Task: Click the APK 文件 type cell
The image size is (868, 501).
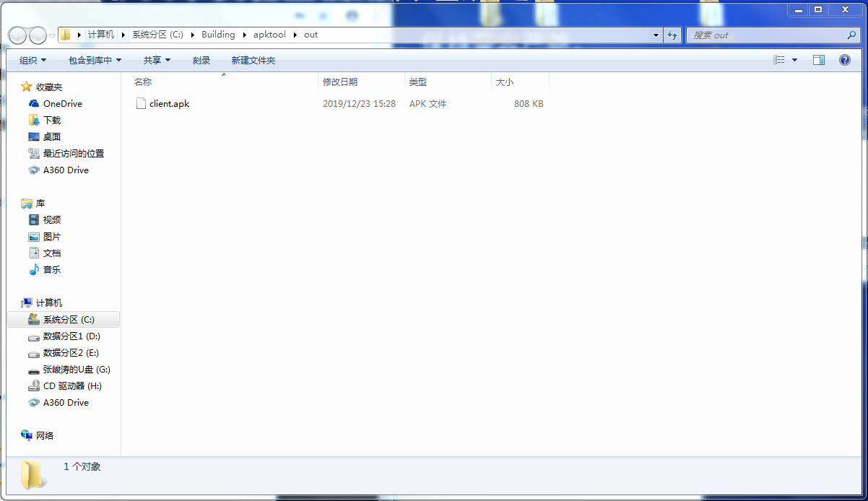Action: point(428,104)
